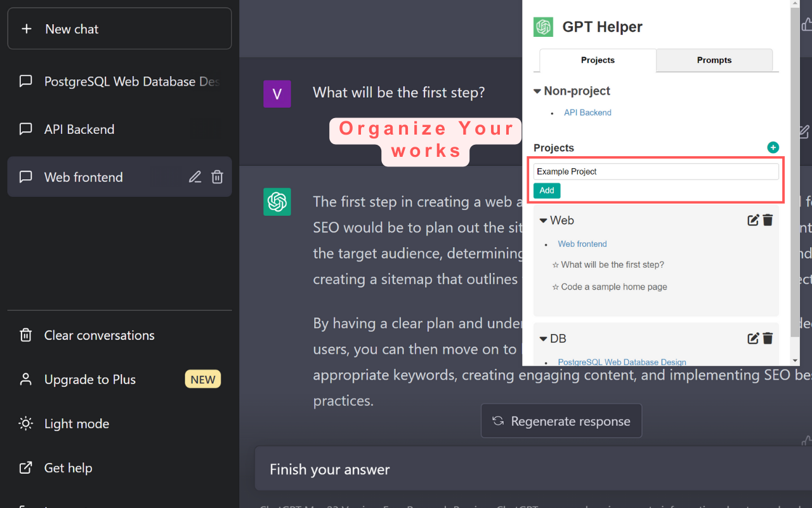Click edit icon for DB project
Screen dimensions: 812x508
[x=753, y=338]
